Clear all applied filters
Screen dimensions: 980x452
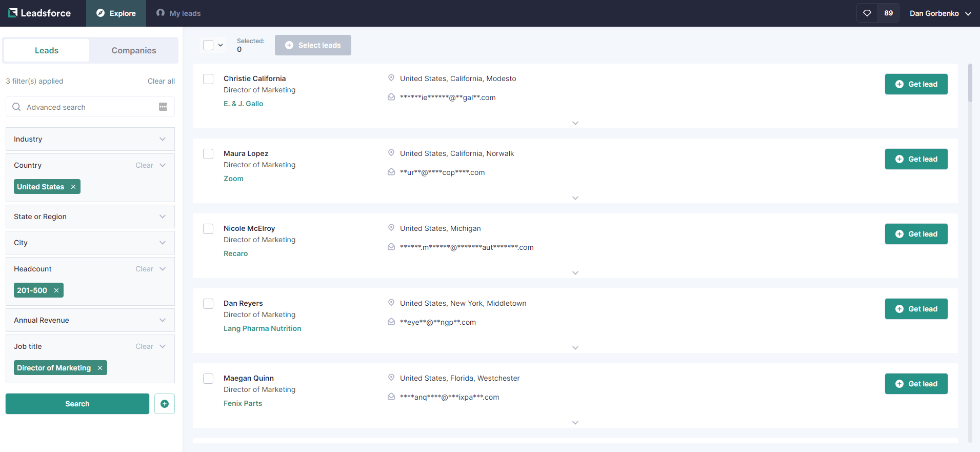[161, 81]
